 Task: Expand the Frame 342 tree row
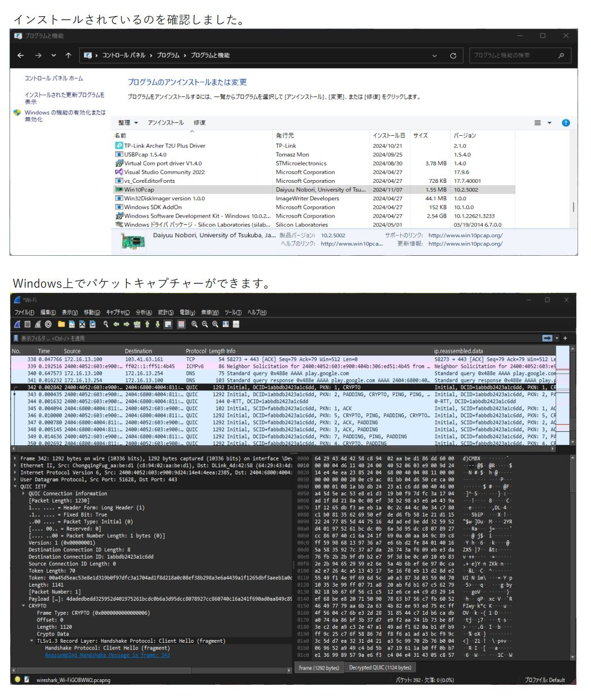(15, 458)
